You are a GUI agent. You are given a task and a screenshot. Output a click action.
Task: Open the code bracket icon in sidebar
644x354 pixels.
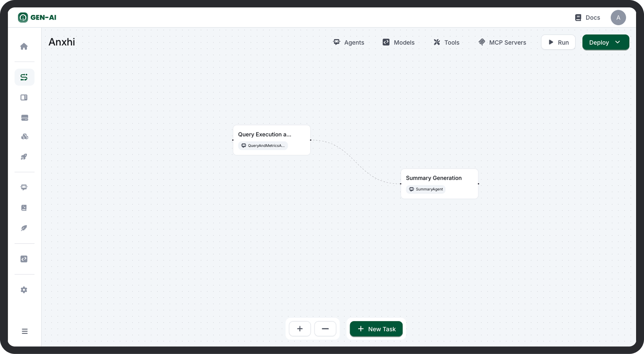point(24,259)
